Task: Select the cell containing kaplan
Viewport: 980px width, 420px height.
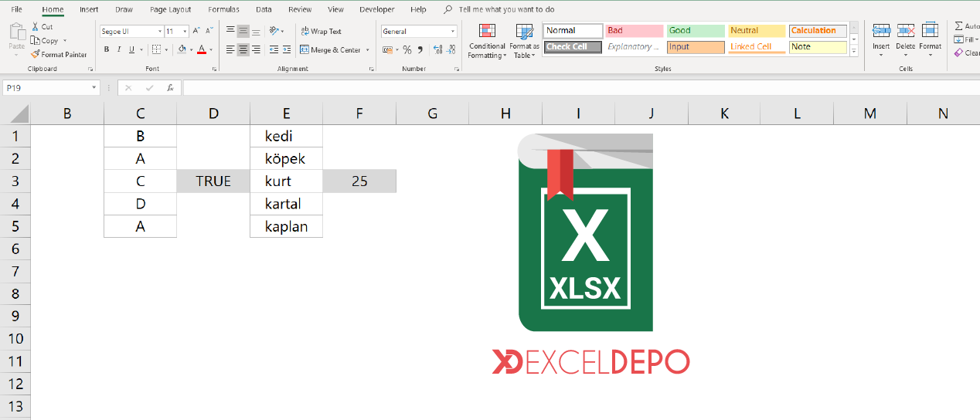Action: tap(286, 227)
